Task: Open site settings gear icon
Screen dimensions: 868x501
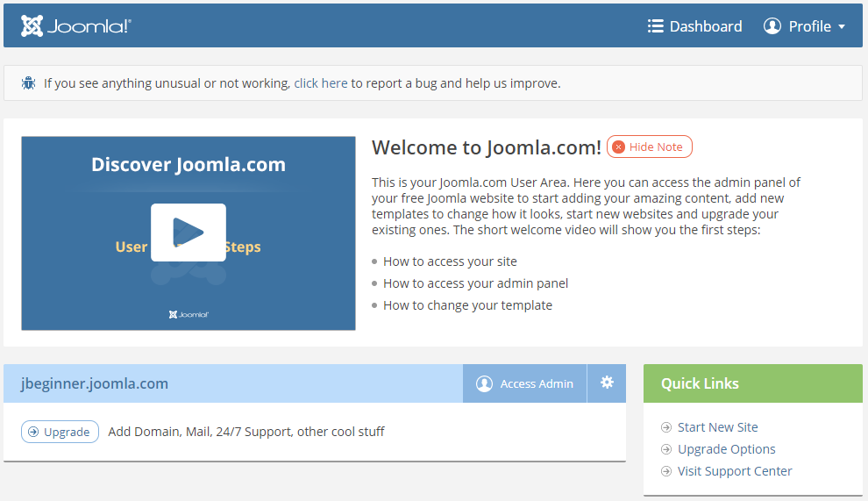Action: coord(607,383)
